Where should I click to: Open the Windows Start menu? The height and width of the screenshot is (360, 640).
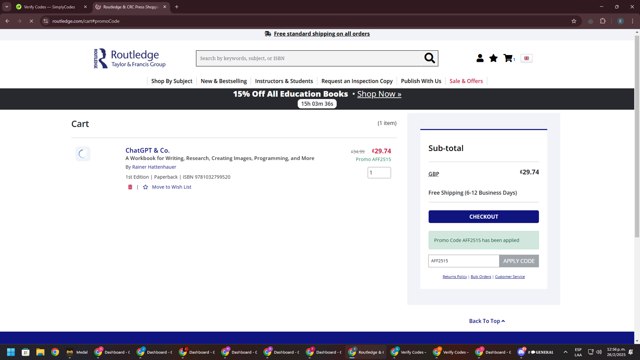tap(11, 352)
